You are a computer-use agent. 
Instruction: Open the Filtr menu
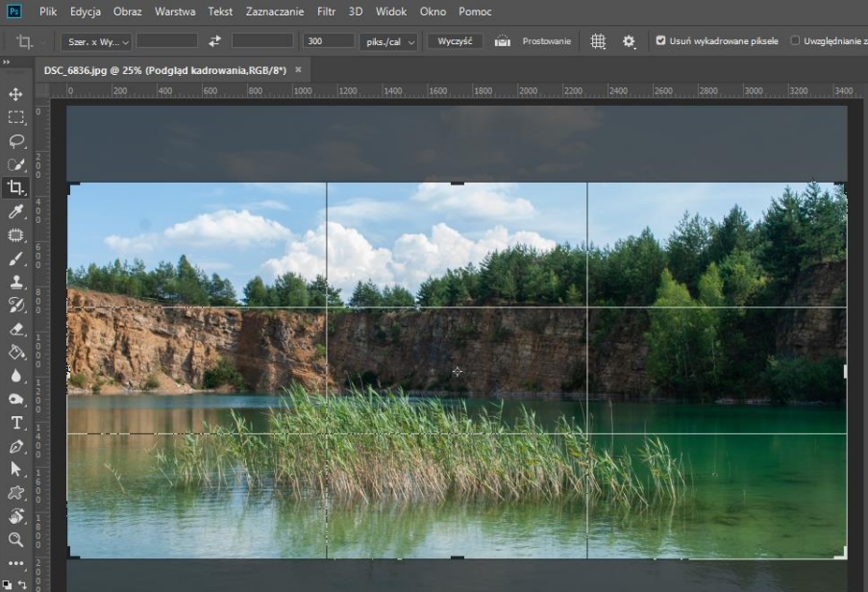coord(326,12)
